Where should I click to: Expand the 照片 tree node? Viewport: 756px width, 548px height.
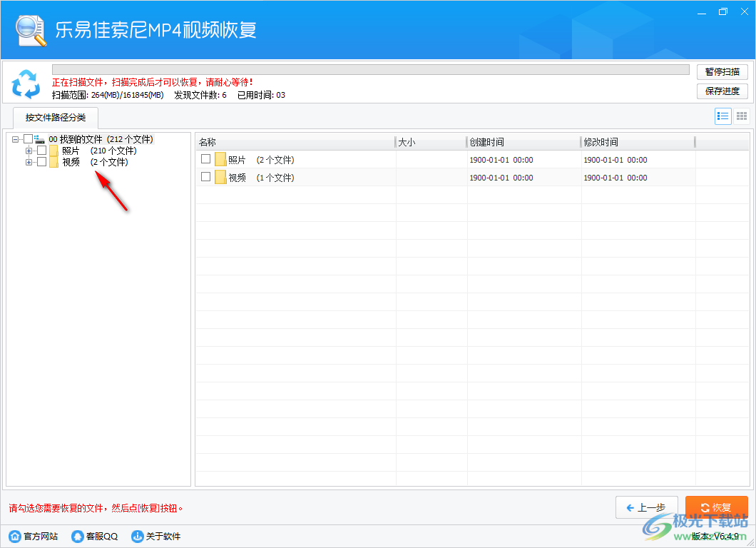(29, 151)
